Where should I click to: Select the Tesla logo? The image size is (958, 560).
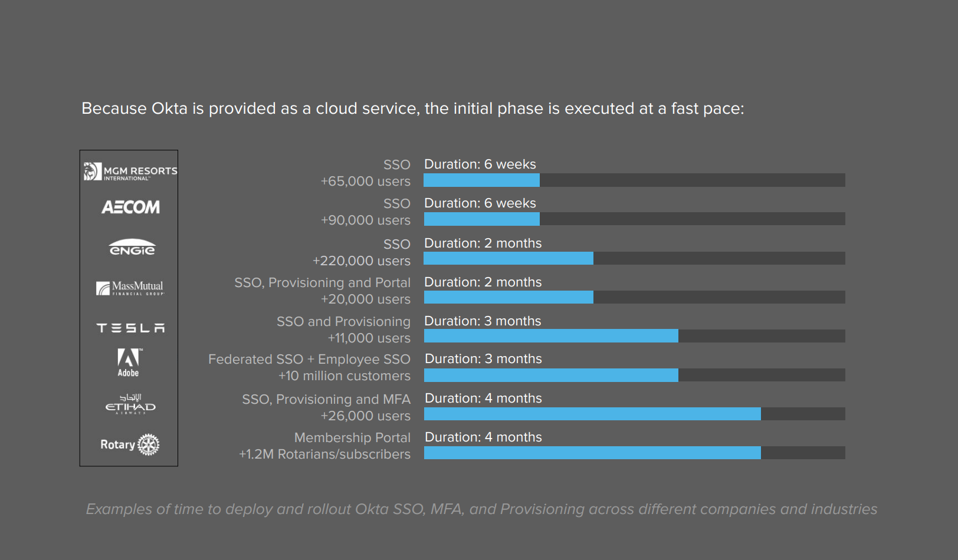pos(130,328)
